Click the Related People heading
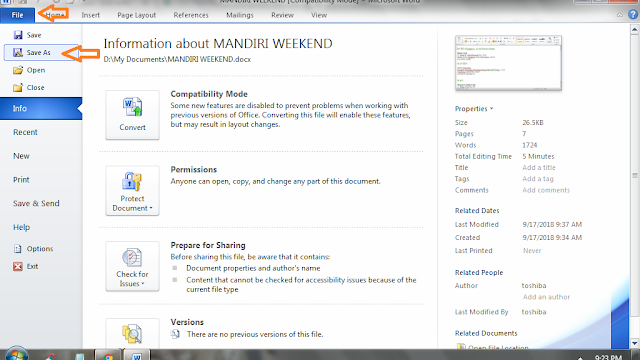This screenshot has height=360, width=640. [479, 273]
